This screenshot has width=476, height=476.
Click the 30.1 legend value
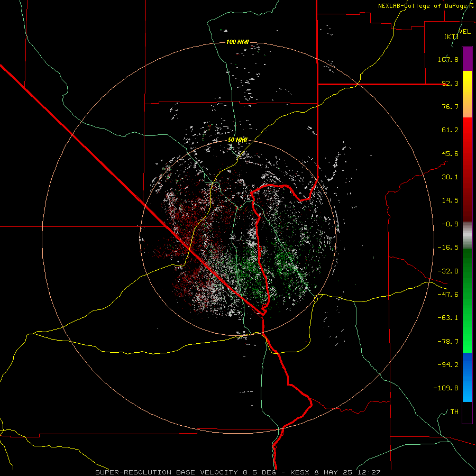(450, 177)
